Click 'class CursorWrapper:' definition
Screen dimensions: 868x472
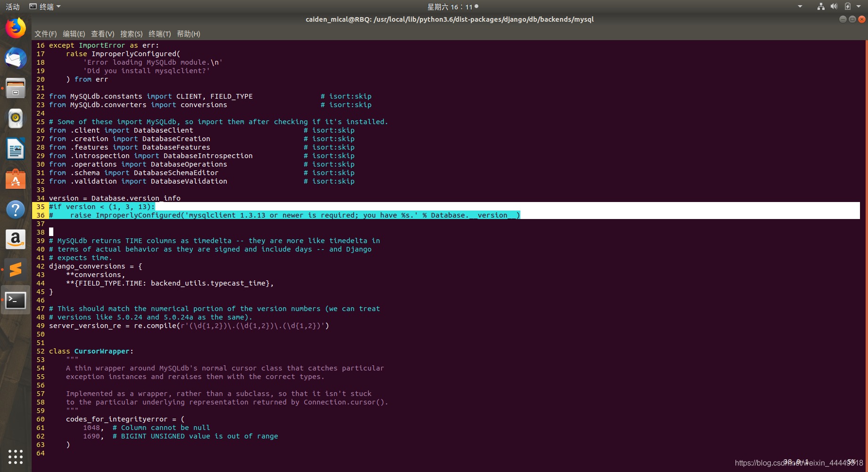(91, 351)
